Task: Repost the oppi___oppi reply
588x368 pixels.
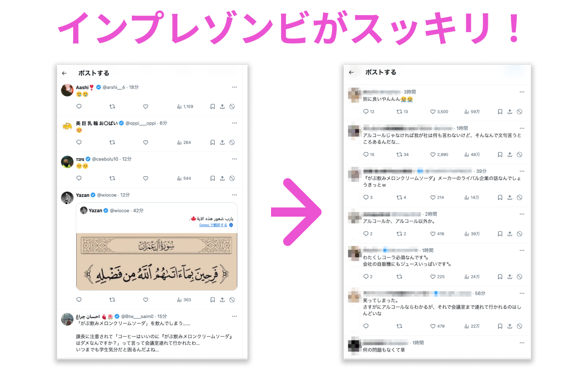Action: click(112, 142)
